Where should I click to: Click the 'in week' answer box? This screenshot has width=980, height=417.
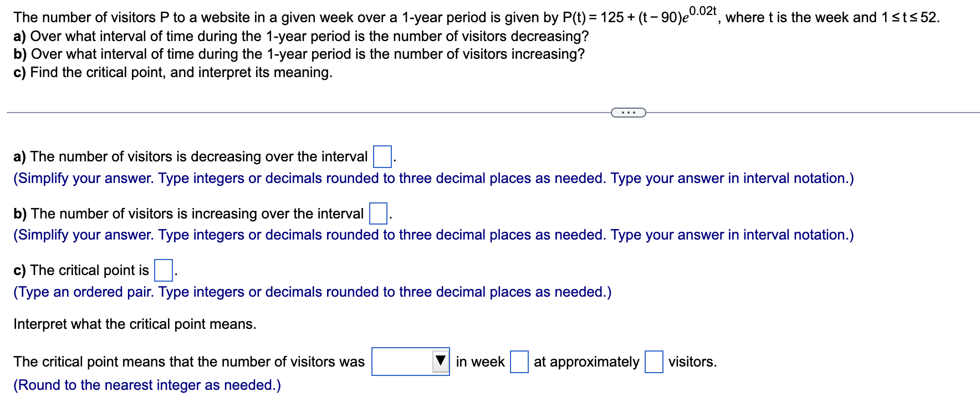click(x=519, y=363)
